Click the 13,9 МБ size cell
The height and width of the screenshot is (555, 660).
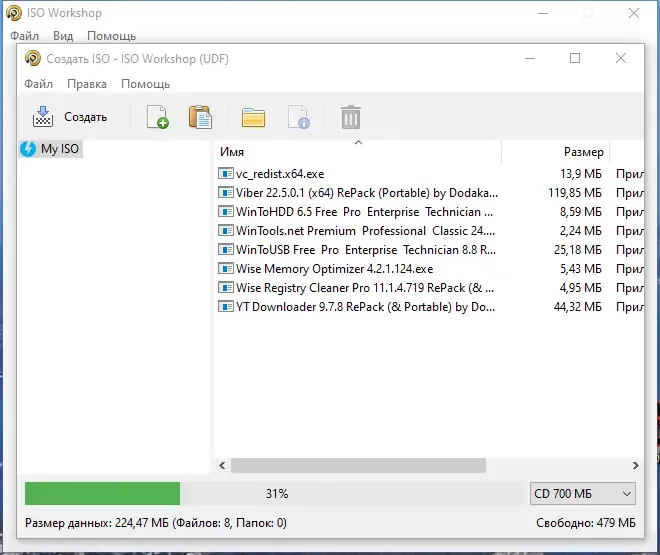tap(580, 174)
